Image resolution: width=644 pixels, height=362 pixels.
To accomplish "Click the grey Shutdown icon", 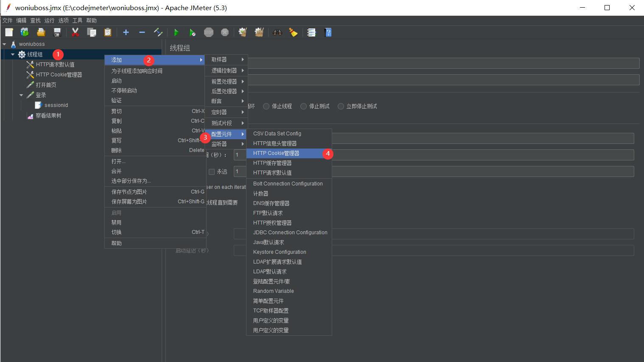I will pyautogui.click(x=225, y=32).
